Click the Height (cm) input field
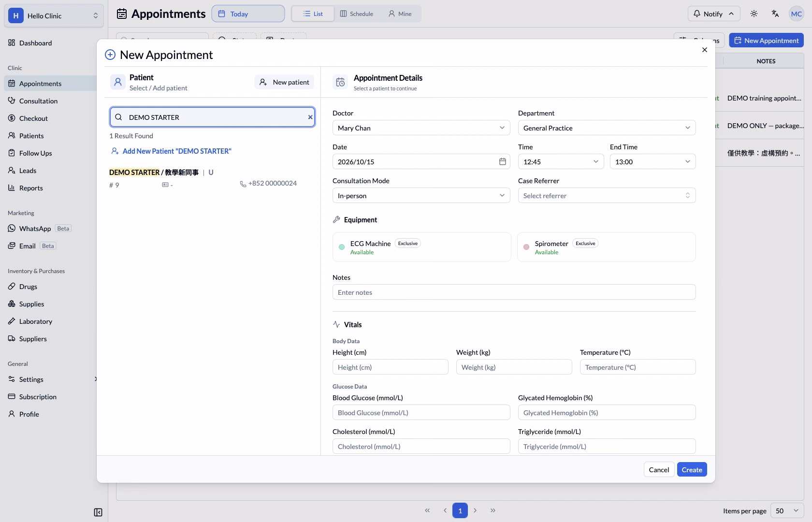This screenshot has height=522, width=812. [391, 367]
